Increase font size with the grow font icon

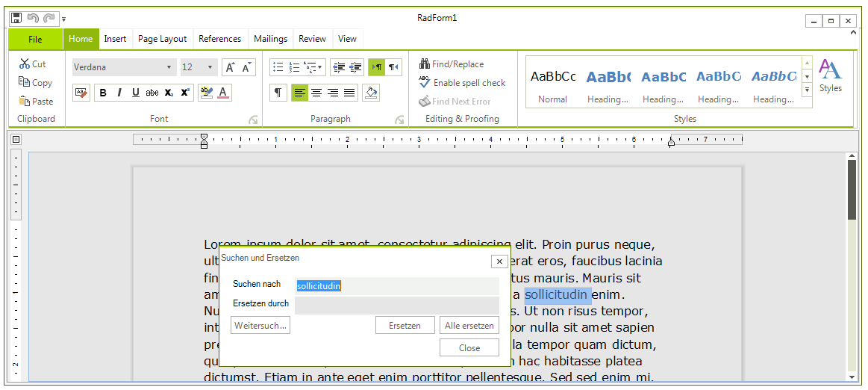pyautogui.click(x=230, y=67)
